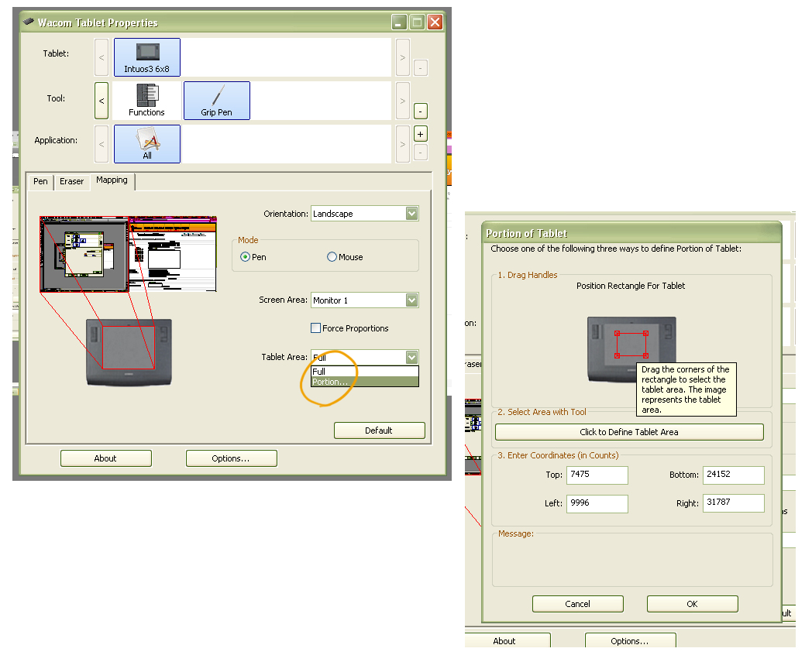Screen dimensions: 812x662
Task: Select the Mouse mode radio button
Action: pyautogui.click(x=332, y=257)
